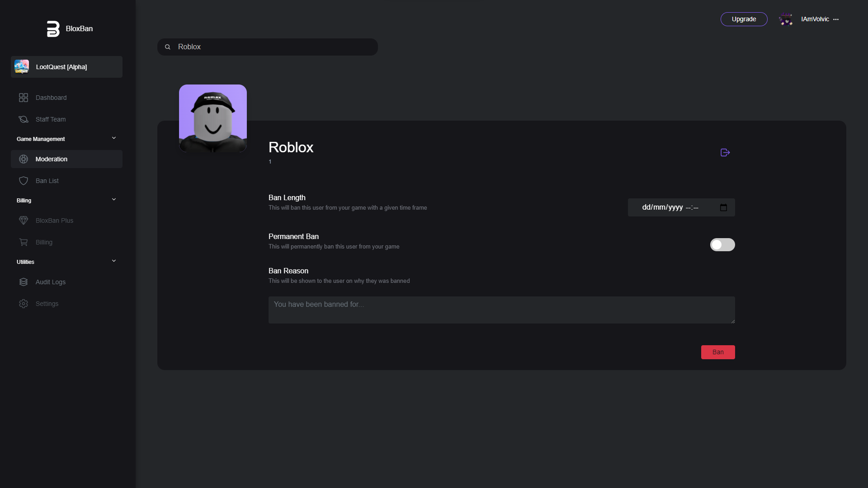Collapse the Game Management section
Image resolution: width=868 pixels, height=488 pixels.
pos(114,138)
